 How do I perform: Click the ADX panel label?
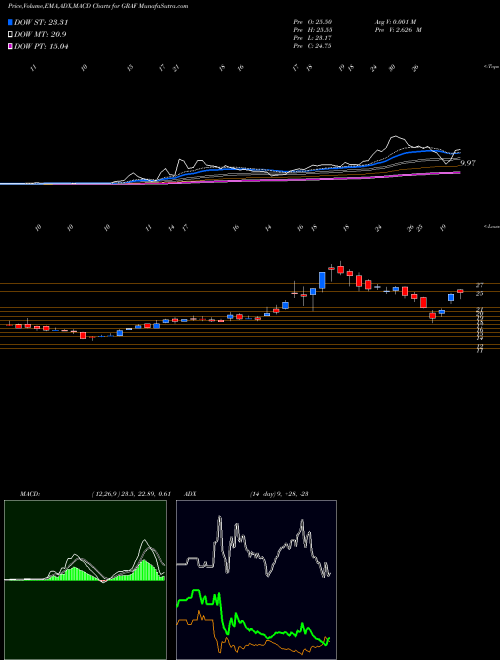[x=191, y=494]
